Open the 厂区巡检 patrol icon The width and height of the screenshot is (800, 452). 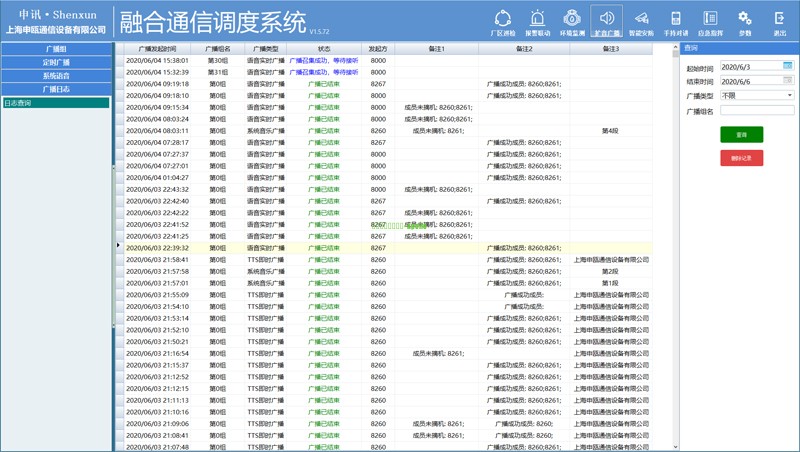coord(503,19)
